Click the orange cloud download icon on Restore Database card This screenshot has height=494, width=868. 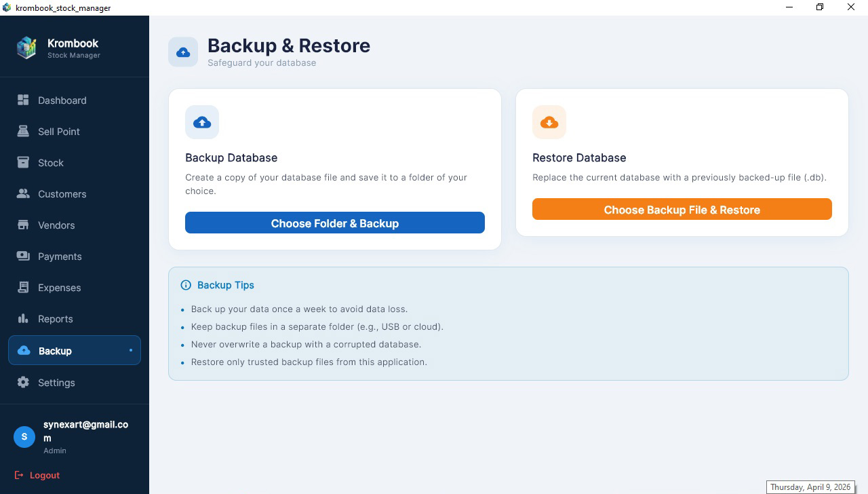549,122
